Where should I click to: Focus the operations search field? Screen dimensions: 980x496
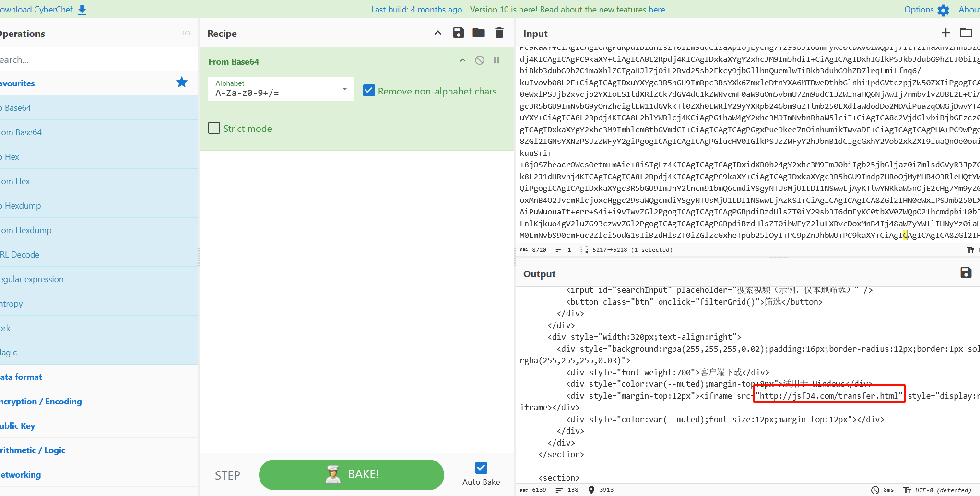click(98, 59)
